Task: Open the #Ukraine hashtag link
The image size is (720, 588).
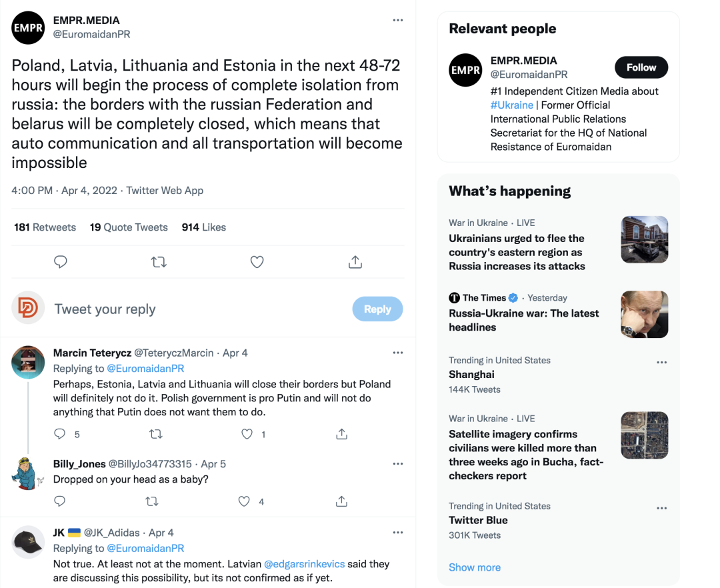Action: click(512, 105)
